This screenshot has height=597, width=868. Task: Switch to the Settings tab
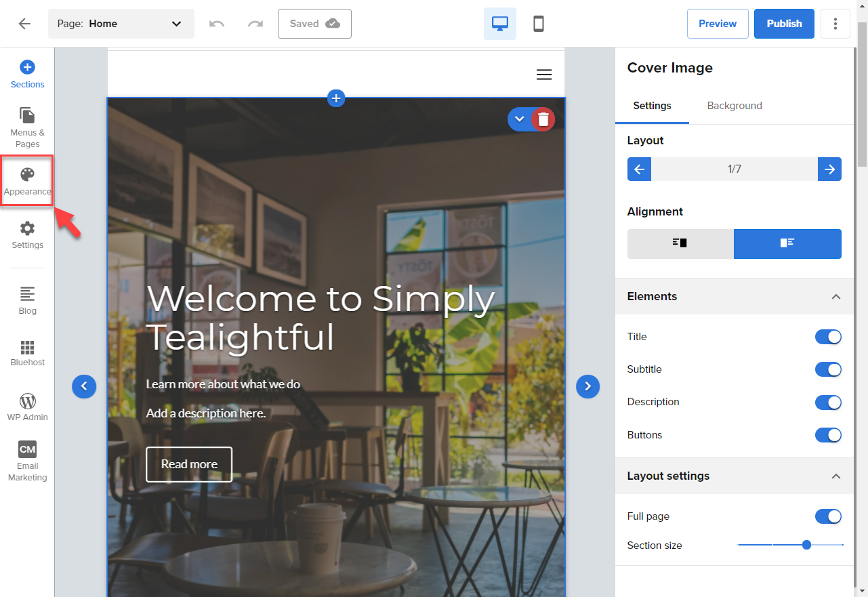coord(652,106)
